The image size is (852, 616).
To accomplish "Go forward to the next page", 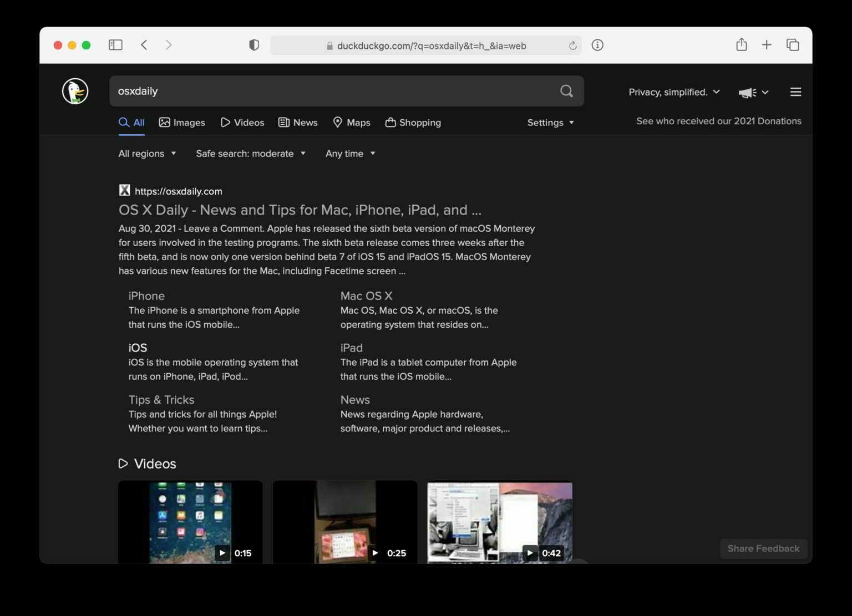I will [169, 45].
